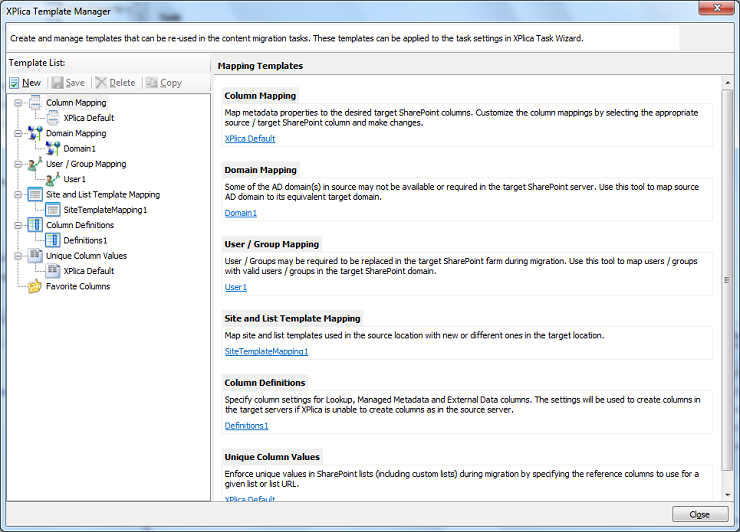Viewport: 740px width, 532px height.
Task: Click the Column Definitions tree icon
Action: (35, 225)
